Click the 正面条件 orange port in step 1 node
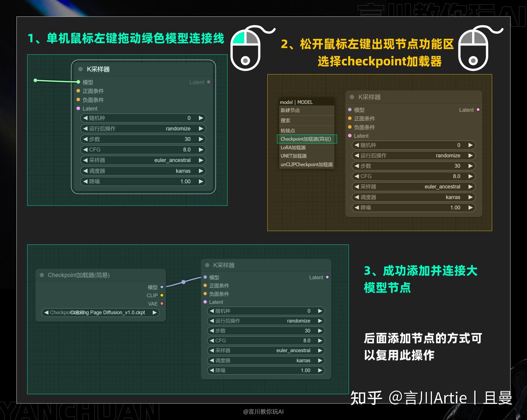527x420 pixels. coord(78,91)
